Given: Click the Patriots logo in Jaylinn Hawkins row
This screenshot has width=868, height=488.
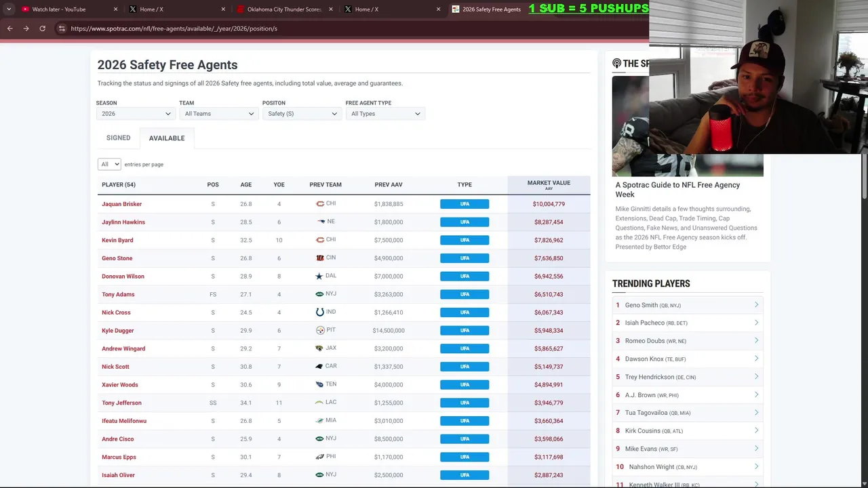Looking at the screenshot, I should (320, 222).
